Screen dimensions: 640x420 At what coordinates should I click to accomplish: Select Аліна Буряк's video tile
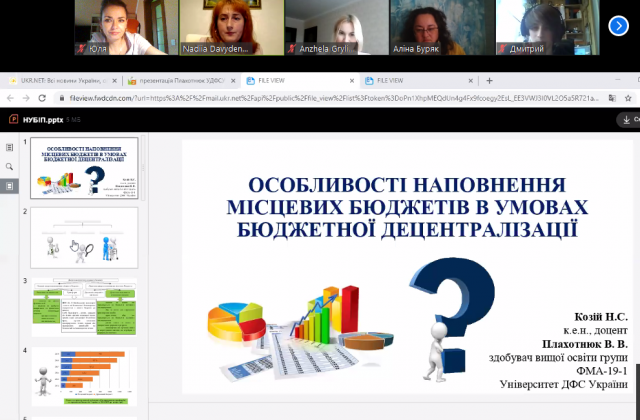(x=442, y=27)
